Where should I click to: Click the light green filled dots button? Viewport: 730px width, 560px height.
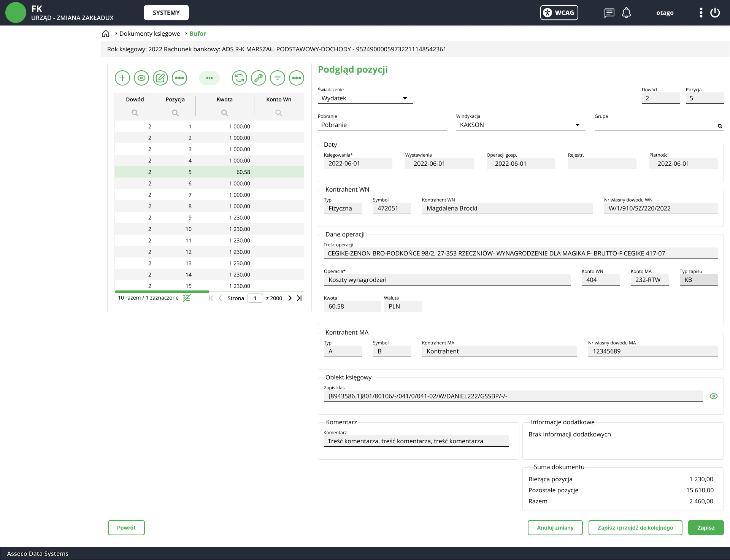209,78
